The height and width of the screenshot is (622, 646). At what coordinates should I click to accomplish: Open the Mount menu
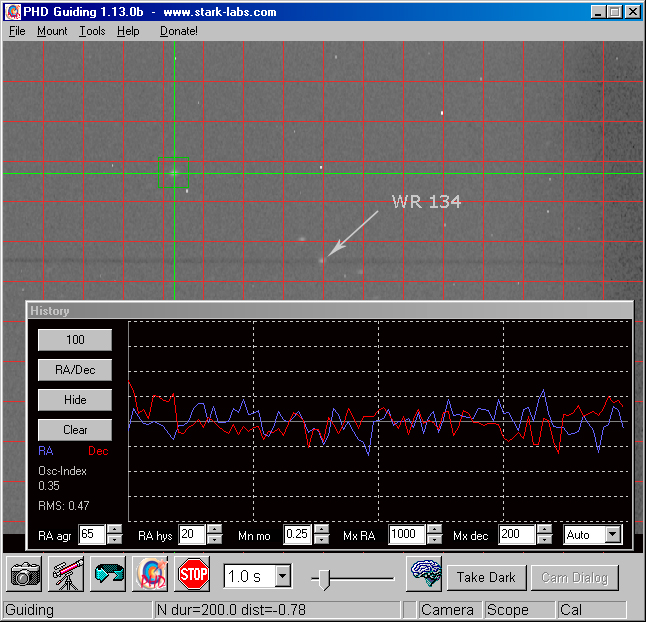pyautogui.click(x=52, y=31)
